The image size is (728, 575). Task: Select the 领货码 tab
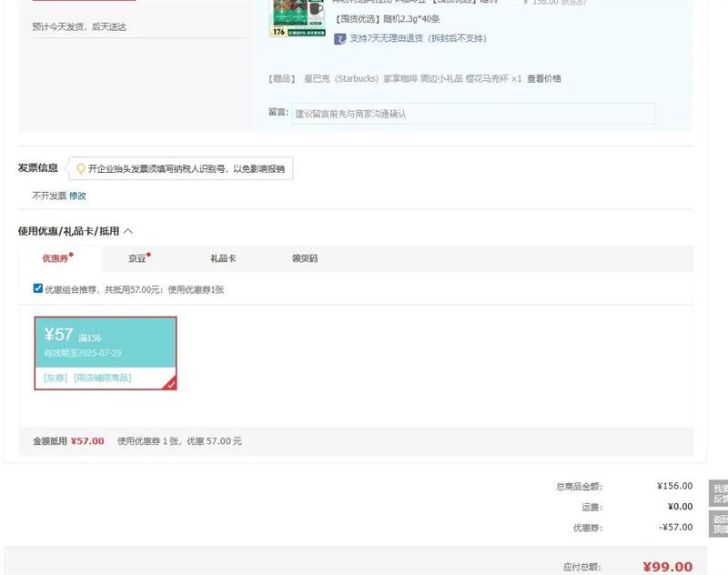tap(305, 258)
